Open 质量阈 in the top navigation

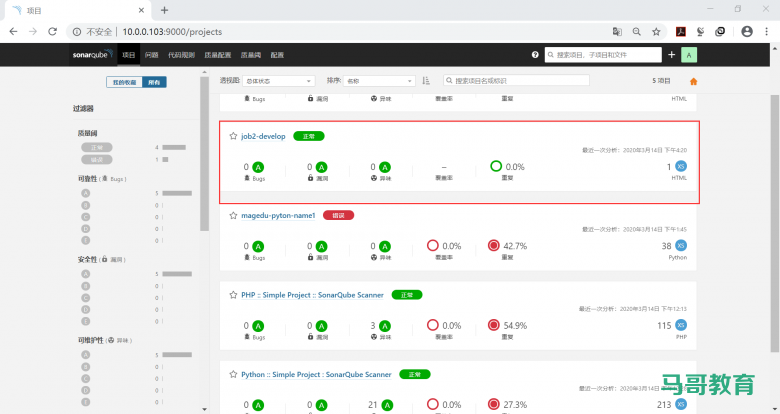pos(251,55)
